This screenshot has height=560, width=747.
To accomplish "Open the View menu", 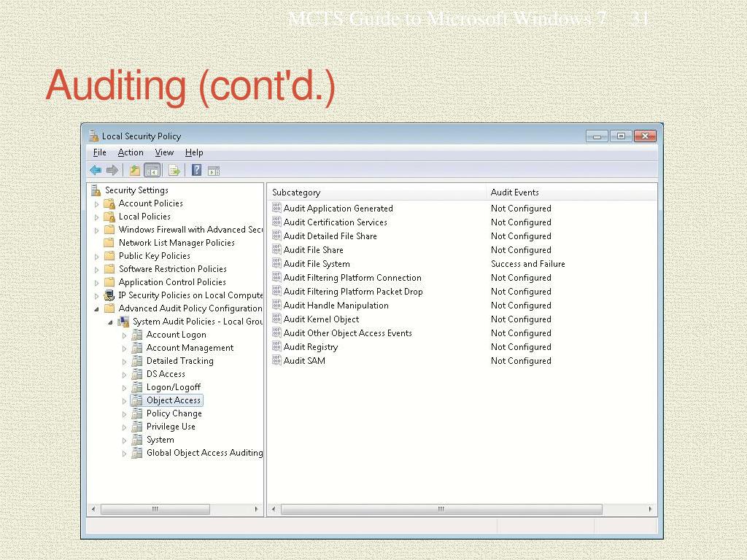I will click(164, 152).
